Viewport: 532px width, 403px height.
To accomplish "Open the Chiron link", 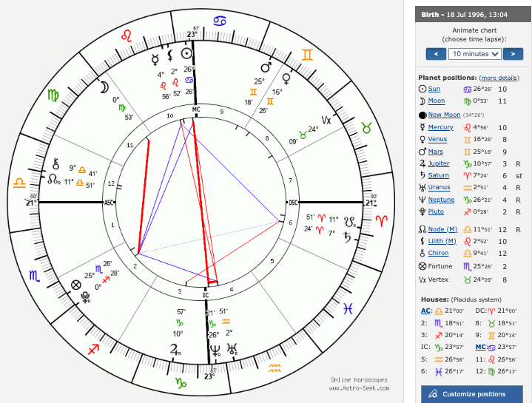I will 438,253.
